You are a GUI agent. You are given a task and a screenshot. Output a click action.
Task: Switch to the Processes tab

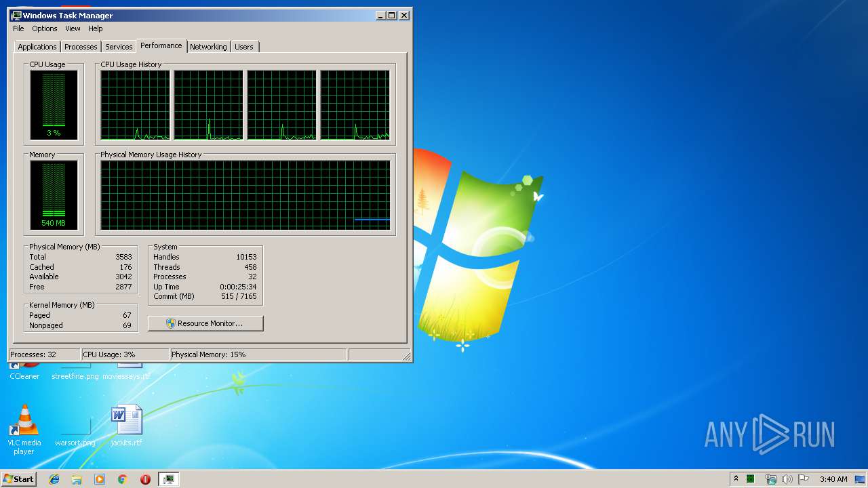(x=81, y=47)
